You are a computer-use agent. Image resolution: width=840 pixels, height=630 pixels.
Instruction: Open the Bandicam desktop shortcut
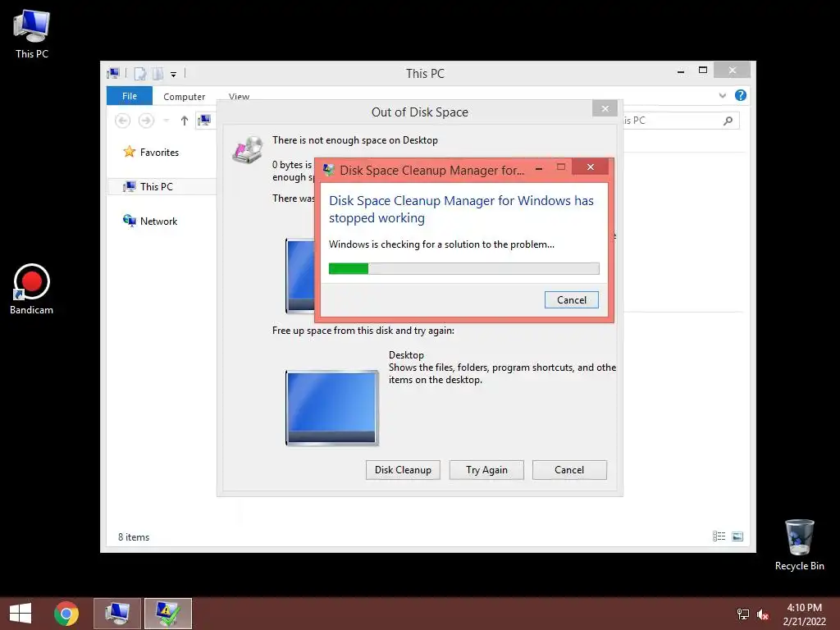pyautogui.click(x=32, y=290)
